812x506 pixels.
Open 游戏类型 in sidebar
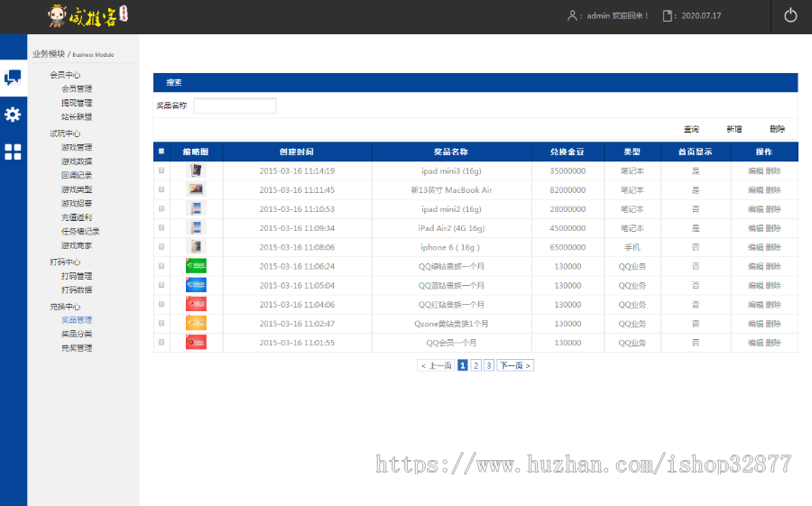[x=77, y=189]
